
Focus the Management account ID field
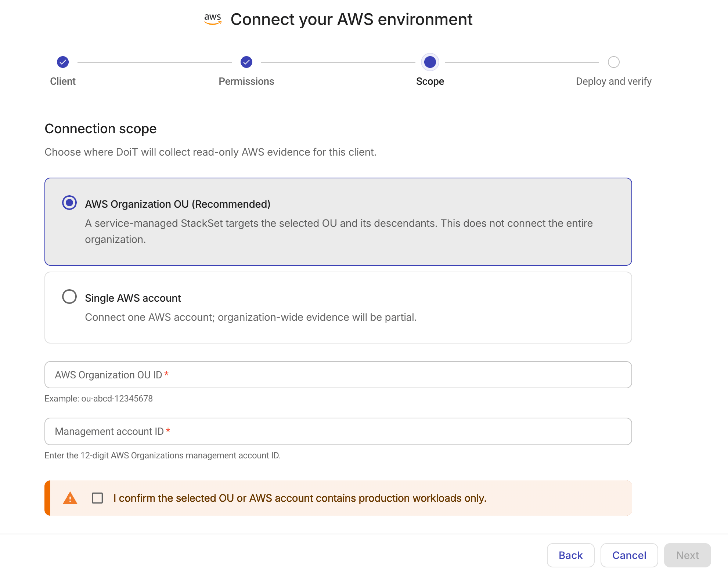[x=338, y=431]
